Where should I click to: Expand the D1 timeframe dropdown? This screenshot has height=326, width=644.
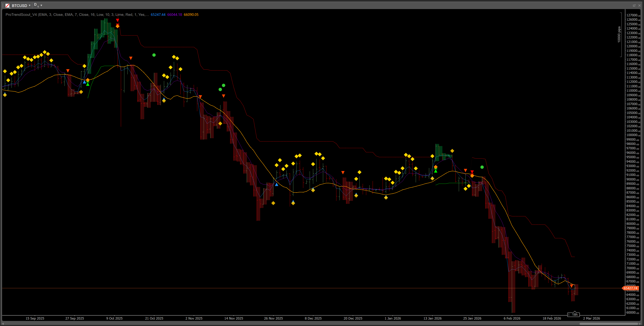(x=41, y=6)
